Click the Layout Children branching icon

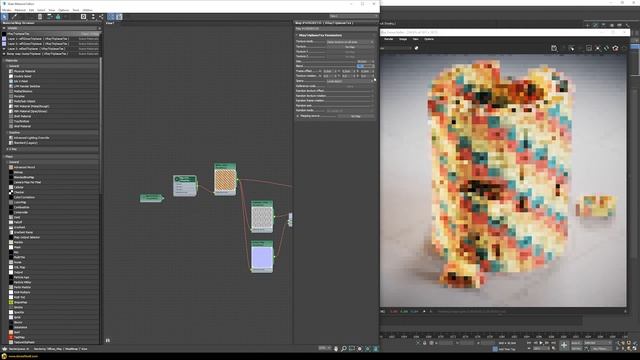tap(101, 17)
